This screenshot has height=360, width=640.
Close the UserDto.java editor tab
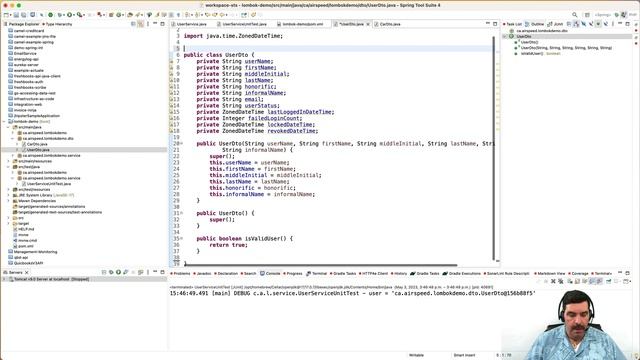368,24
